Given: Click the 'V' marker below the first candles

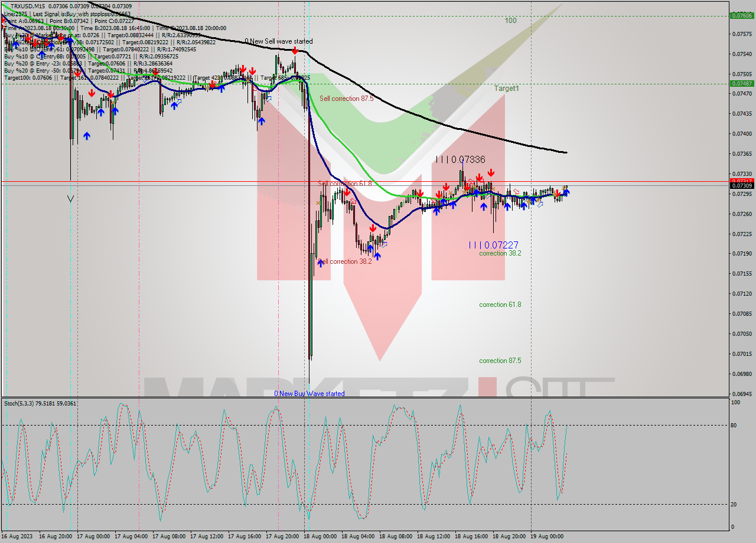Looking at the screenshot, I should (70, 199).
